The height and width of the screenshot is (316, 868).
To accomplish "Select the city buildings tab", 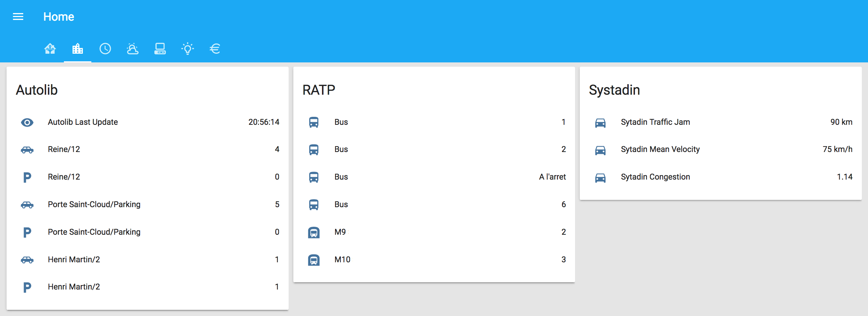I will click(x=78, y=49).
